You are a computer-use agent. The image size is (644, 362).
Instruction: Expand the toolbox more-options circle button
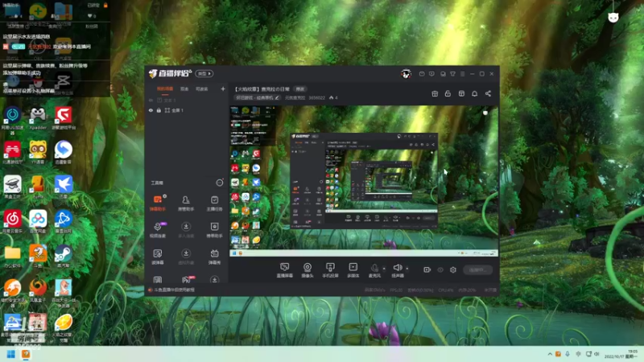pyautogui.click(x=220, y=183)
